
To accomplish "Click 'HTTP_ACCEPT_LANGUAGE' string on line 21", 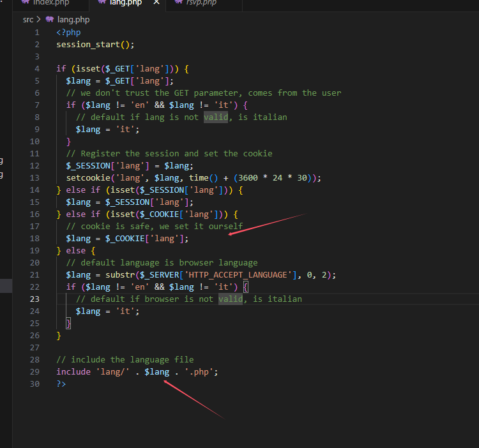I will [238, 275].
